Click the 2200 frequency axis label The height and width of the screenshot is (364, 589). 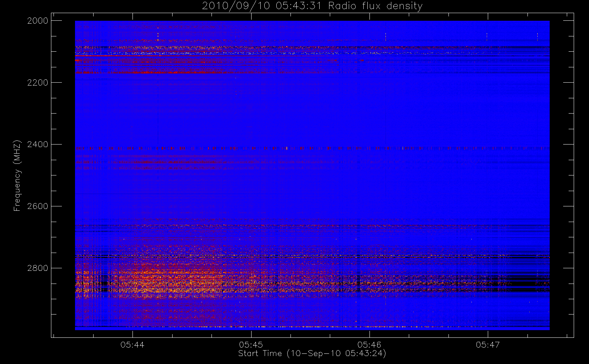(38, 83)
